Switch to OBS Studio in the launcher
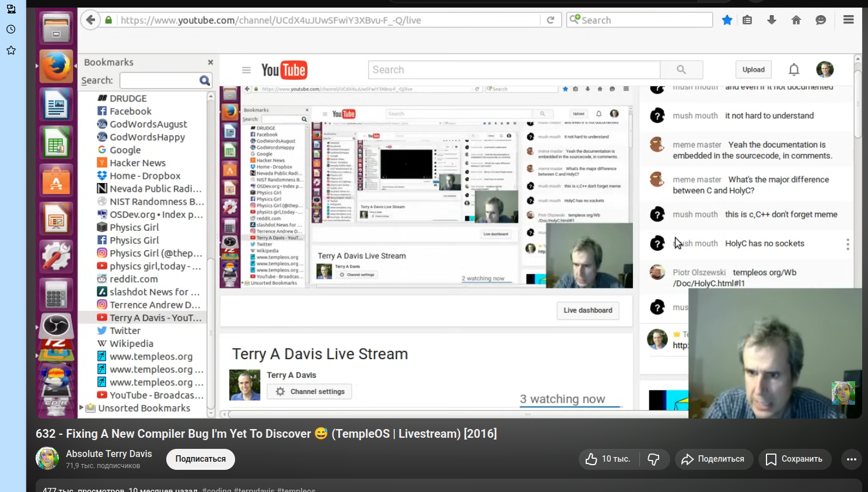 coord(56,326)
